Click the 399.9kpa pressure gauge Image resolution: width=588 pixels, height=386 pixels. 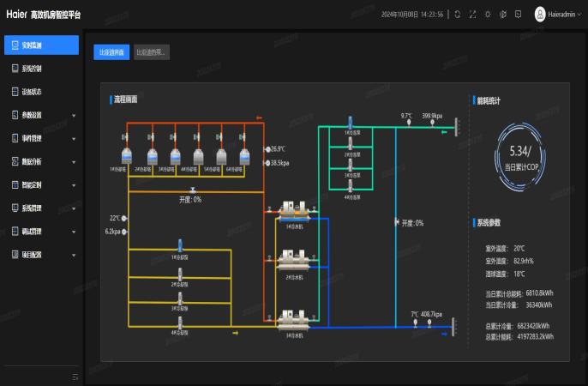pos(432,123)
